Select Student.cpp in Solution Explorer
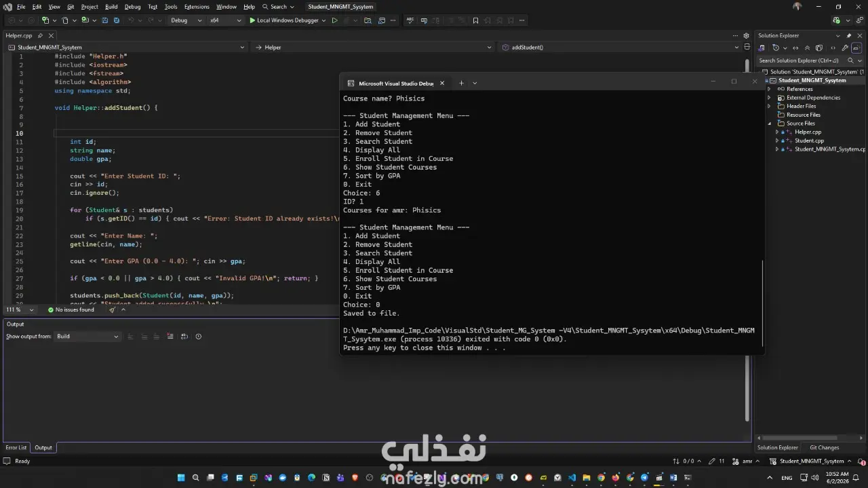 coord(809,140)
